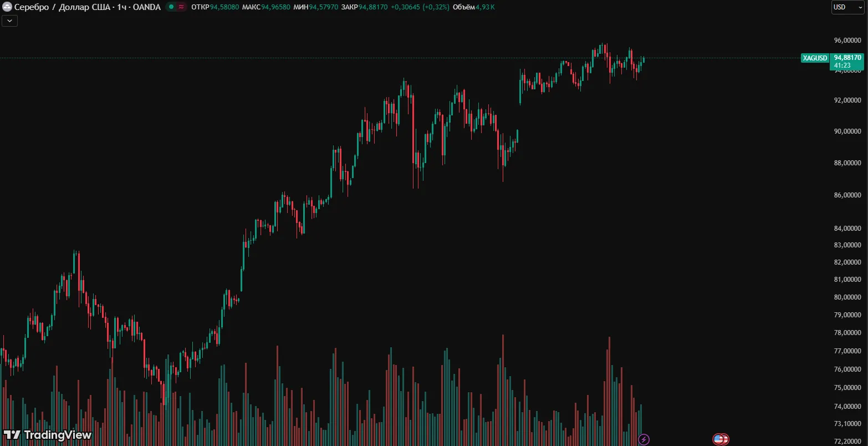
Task: Collapse the indicator legend with chevron
Action: tap(10, 21)
